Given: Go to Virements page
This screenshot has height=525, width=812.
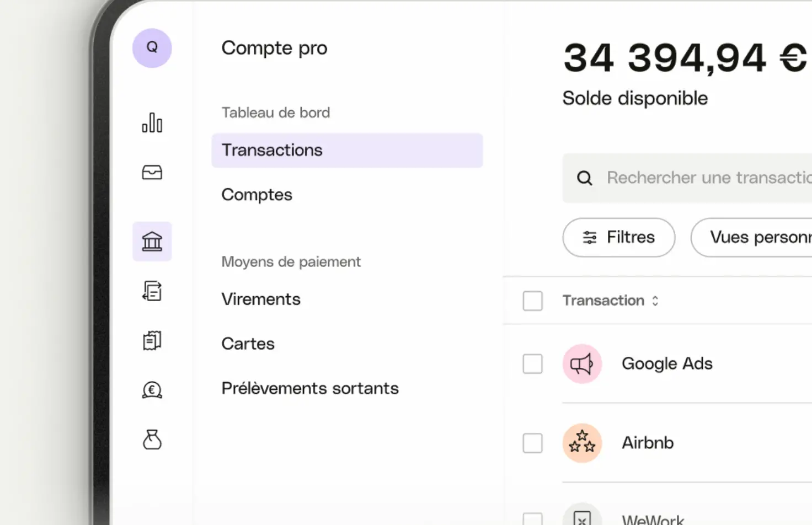Looking at the screenshot, I should (x=261, y=299).
